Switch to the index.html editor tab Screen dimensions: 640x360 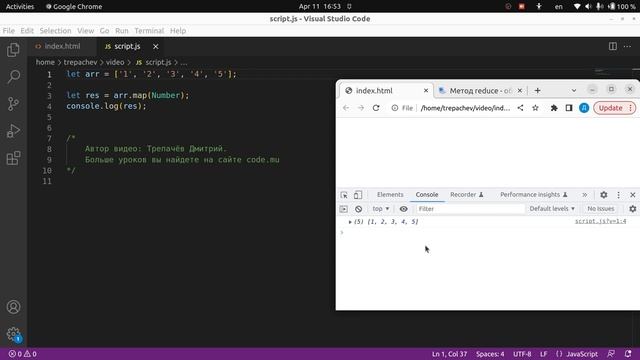pyautogui.click(x=62, y=46)
